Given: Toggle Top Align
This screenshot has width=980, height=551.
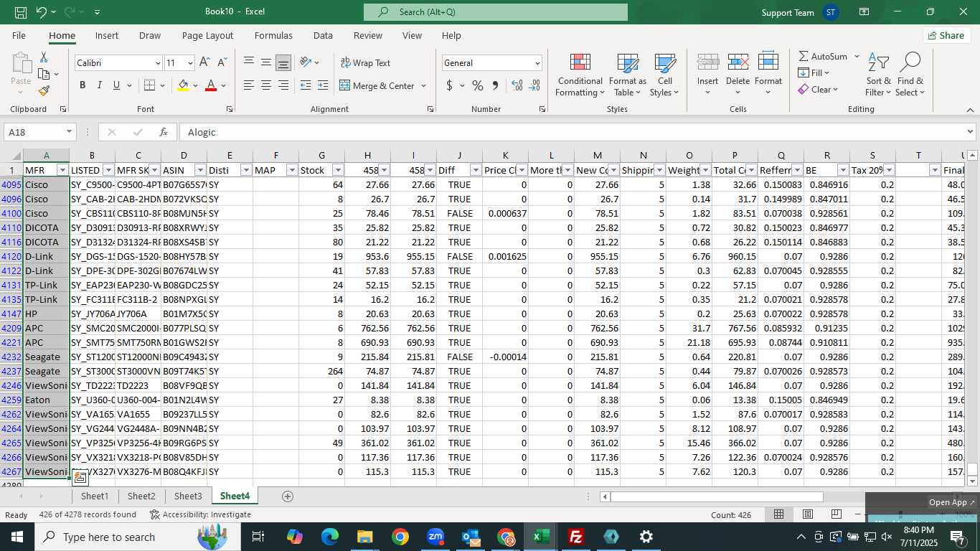Looking at the screenshot, I should coord(249,63).
